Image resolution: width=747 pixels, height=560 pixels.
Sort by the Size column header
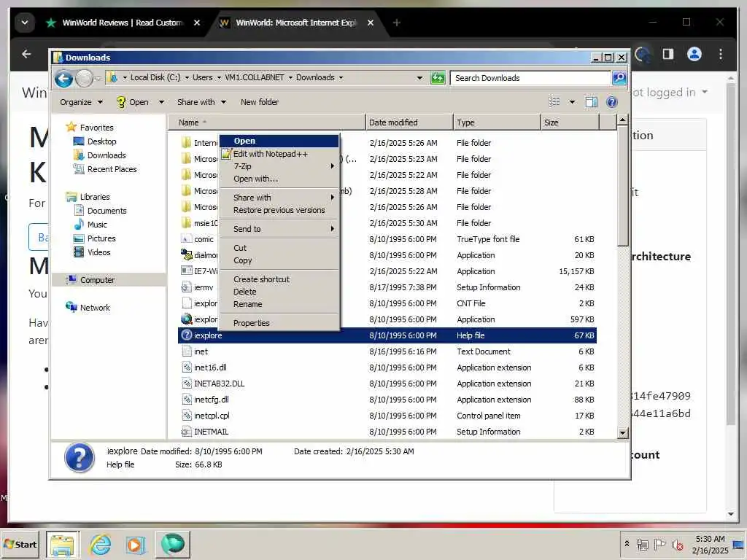[x=570, y=122]
